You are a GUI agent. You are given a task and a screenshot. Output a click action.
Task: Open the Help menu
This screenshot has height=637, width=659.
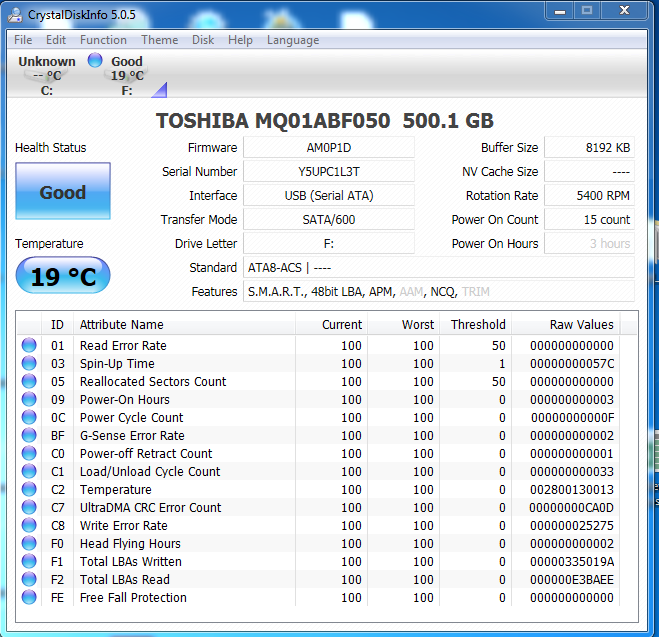(240, 40)
